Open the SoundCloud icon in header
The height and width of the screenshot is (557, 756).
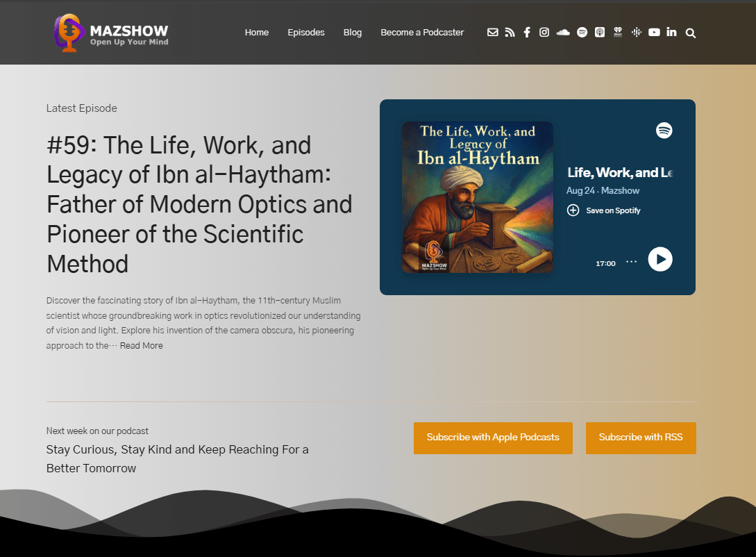[x=562, y=33]
